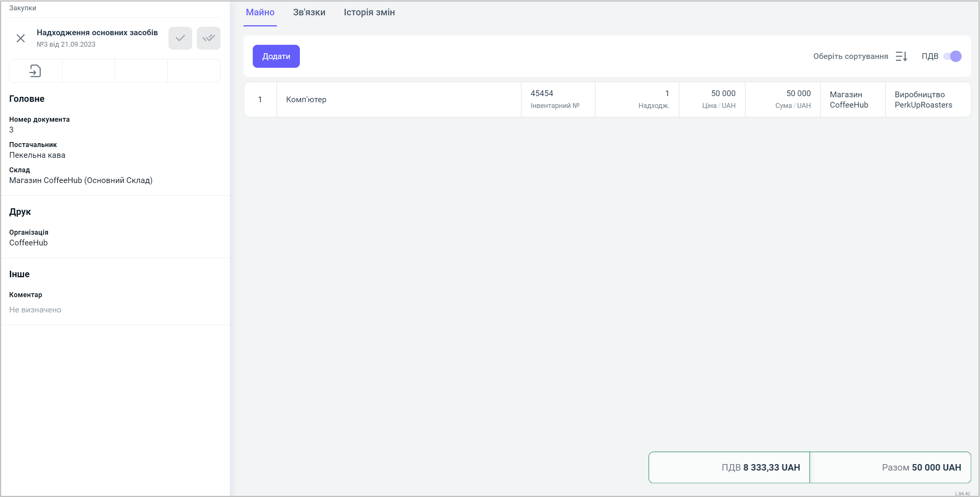
Task: Toggle the ПДВ switch off
Action: point(952,56)
